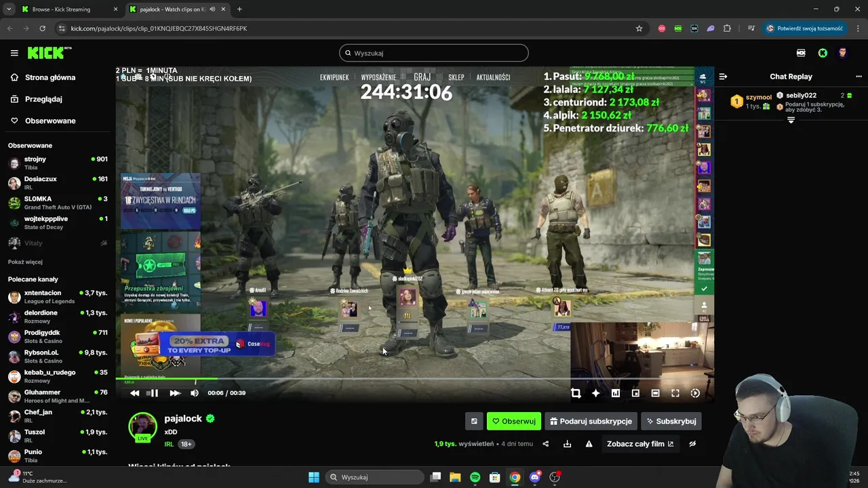This screenshot has width=868, height=488.
Task: Open Chef_jan recommended channel
Action: coord(58,416)
